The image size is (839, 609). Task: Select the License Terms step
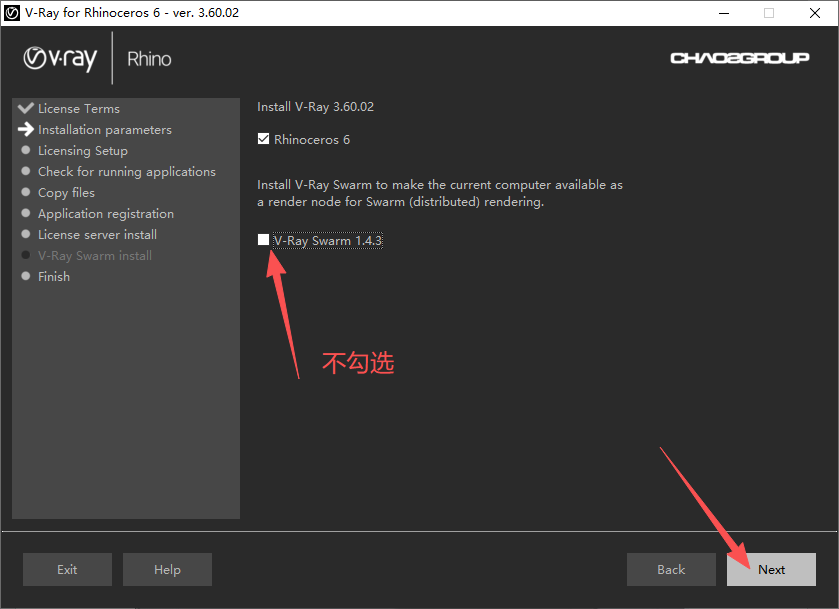(79, 109)
